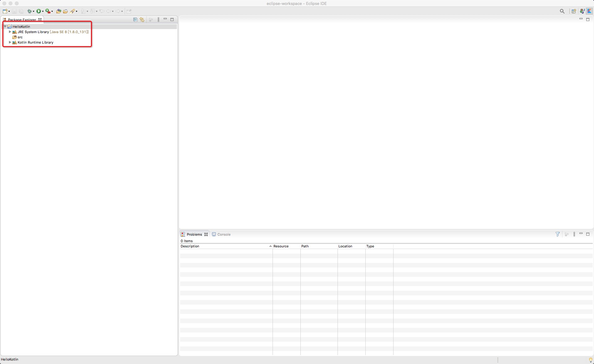Click the Forward navigation arrow
Viewport: 594px width, 364px height.
point(118,11)
